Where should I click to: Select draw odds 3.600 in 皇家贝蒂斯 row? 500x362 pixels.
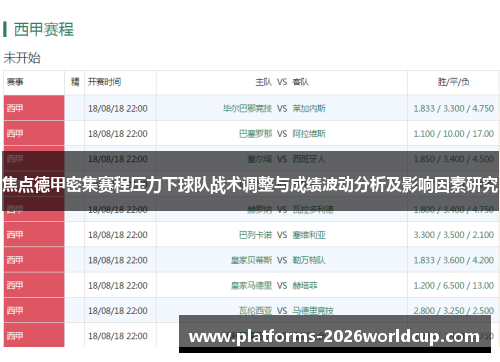tap(453, 260)
